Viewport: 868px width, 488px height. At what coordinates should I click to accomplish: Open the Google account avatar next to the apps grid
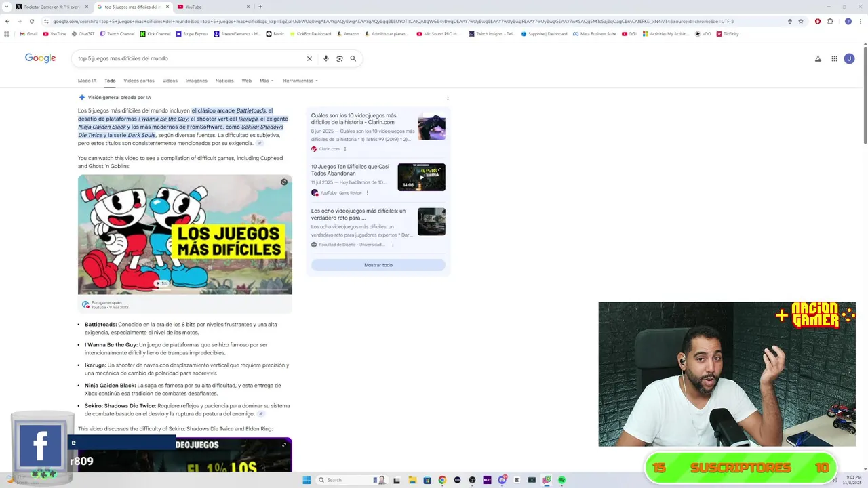pyautogui.click(x=849, y=59)
